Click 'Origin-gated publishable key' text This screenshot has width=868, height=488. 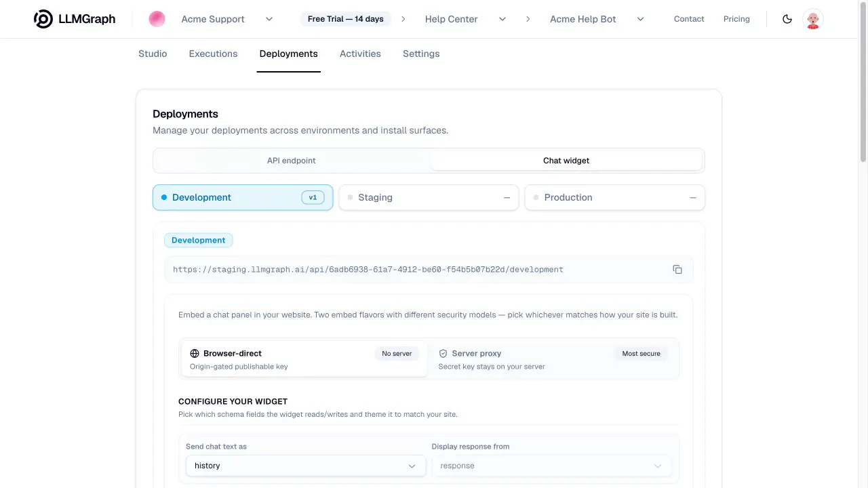239,367
